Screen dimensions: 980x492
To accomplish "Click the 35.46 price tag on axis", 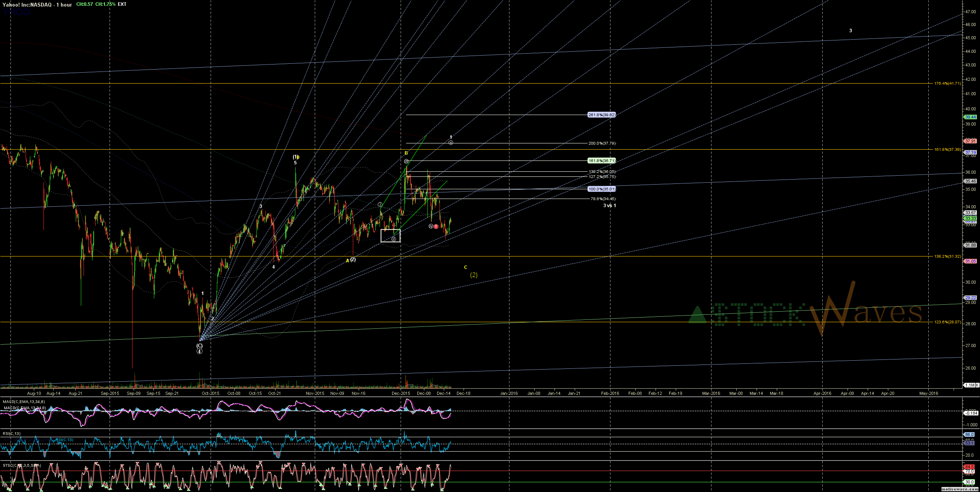I will coord(970,181).
